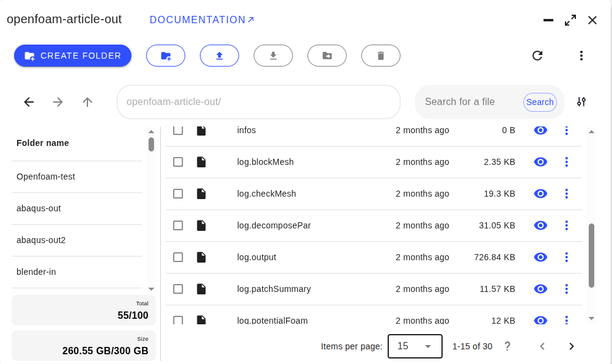Select the log.blockMesh checkbox
The width and height of the screenshot is (612, 364).
point(178,162)
